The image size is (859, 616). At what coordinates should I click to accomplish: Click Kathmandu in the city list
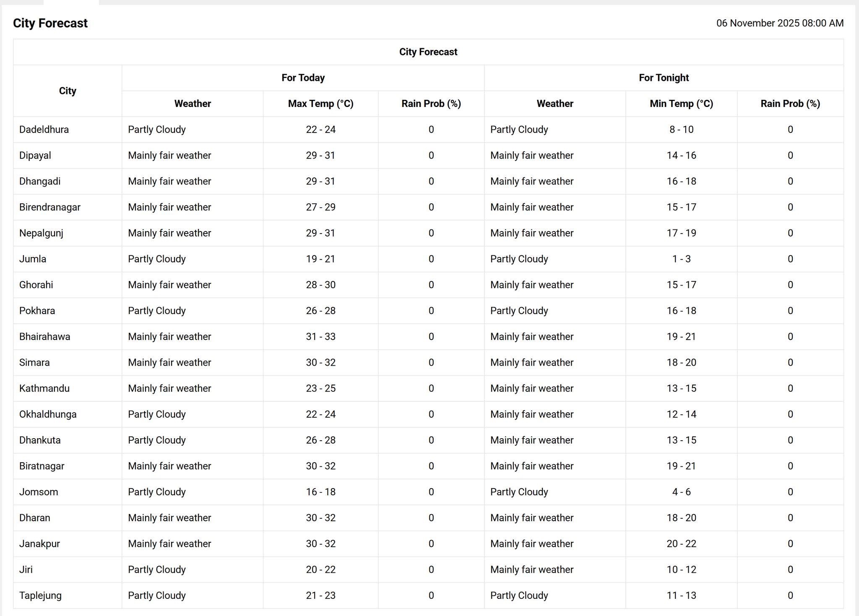pos(44,388)
